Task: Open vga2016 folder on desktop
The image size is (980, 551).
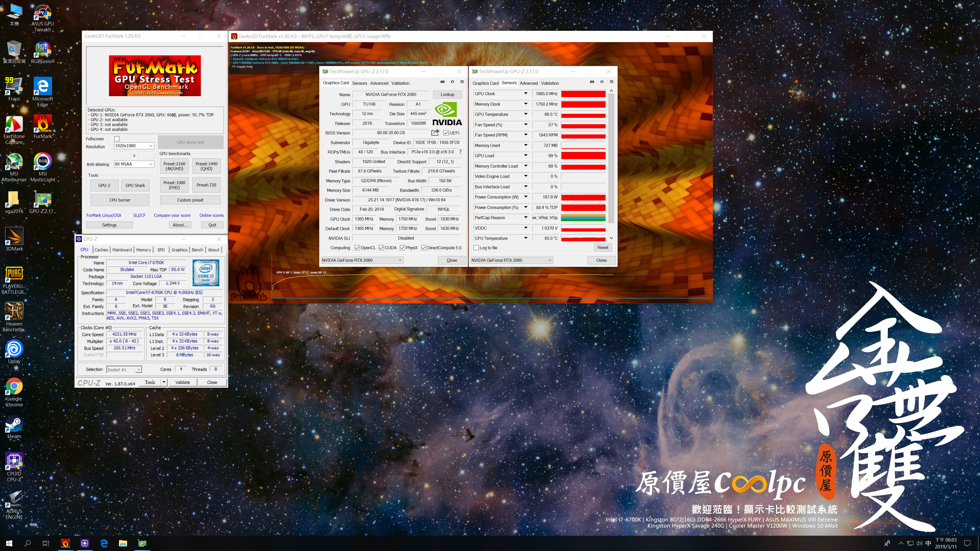Action: point(14,202)
